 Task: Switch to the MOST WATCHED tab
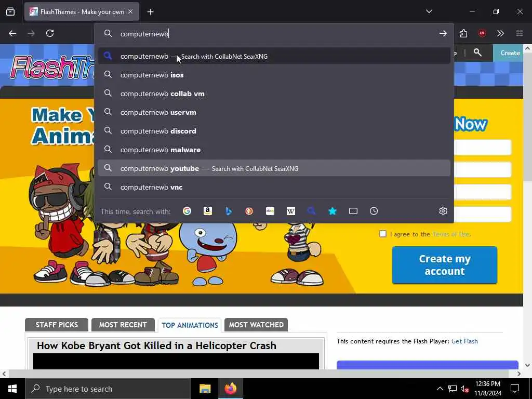point(256,325)
